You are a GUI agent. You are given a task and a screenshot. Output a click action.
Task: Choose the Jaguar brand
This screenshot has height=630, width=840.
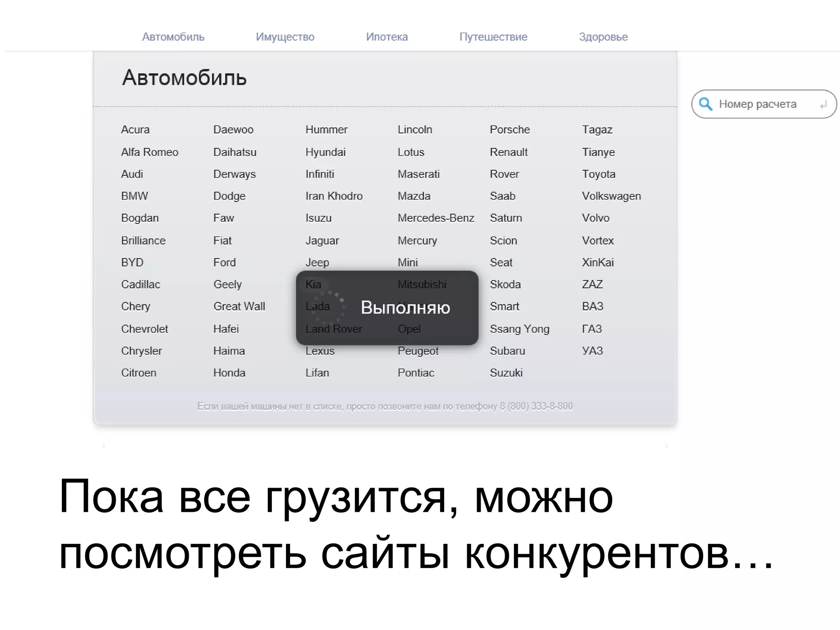pyautogui.click(x=322, y=241)
